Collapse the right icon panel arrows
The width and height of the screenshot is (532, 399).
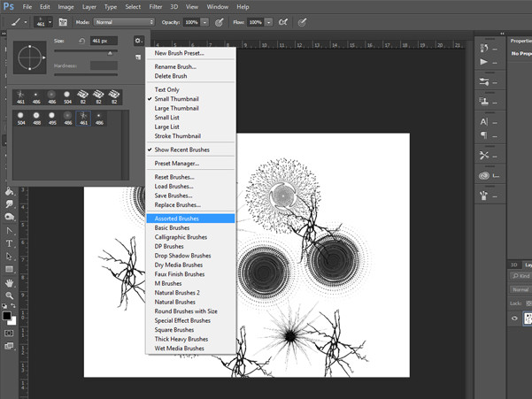pos(502,34)
